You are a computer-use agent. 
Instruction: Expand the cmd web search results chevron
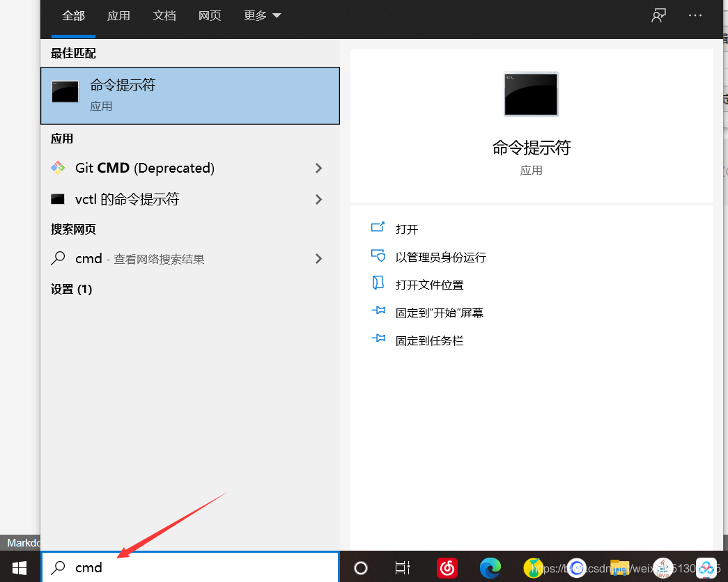tap(318, 258)
